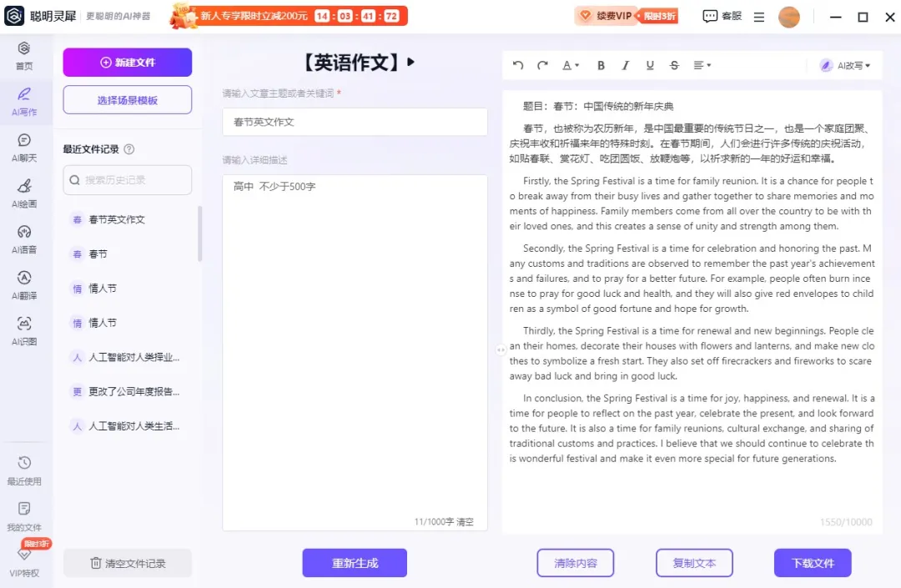Click the 下载文件 button
The width and height of the screenshot is (901, 588).
pos(813,563)
